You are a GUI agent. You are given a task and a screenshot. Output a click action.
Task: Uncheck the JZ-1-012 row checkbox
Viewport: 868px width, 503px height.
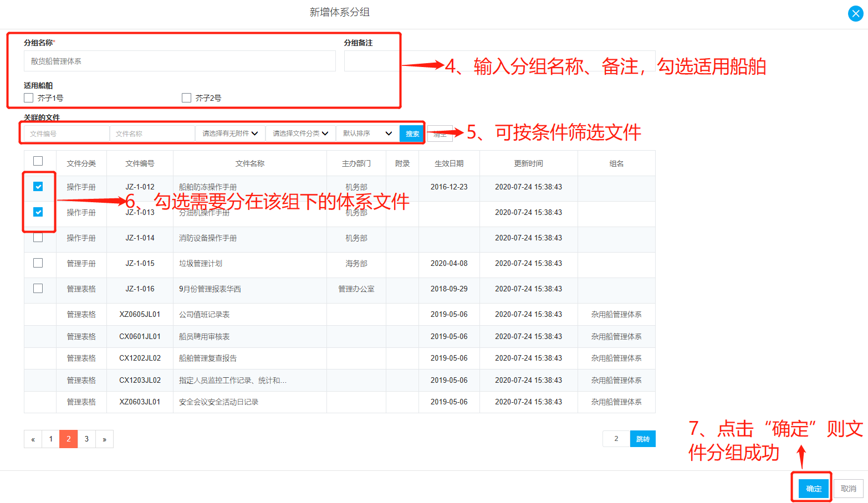pos(38,187)
